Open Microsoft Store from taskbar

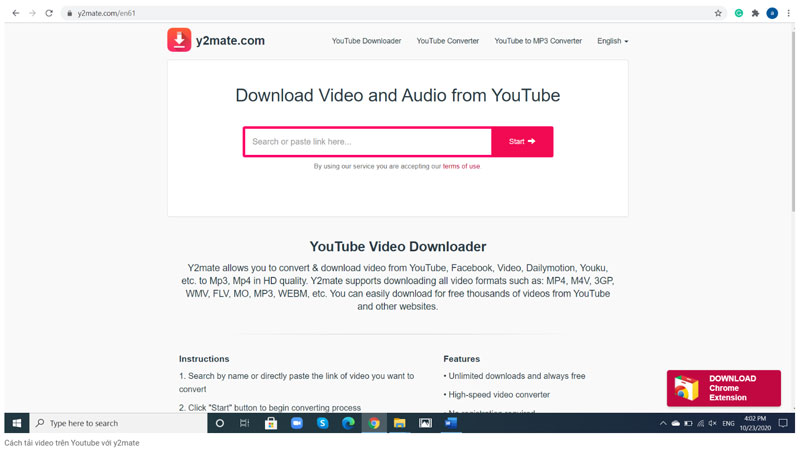271,423
